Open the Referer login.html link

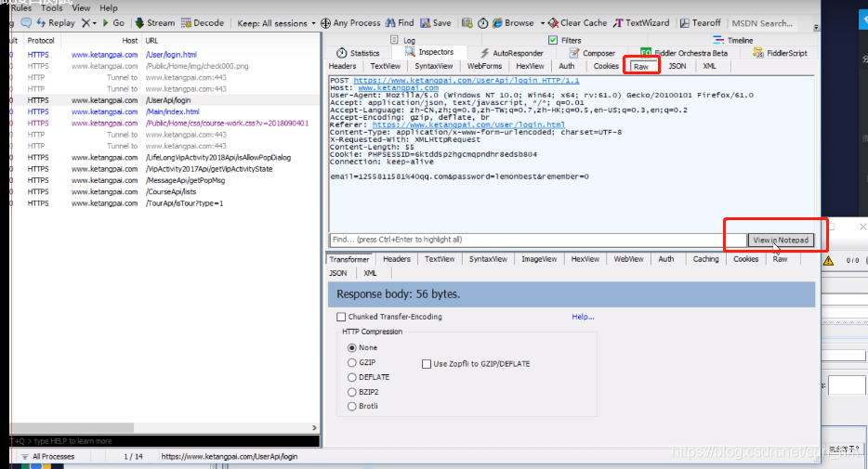468,124
